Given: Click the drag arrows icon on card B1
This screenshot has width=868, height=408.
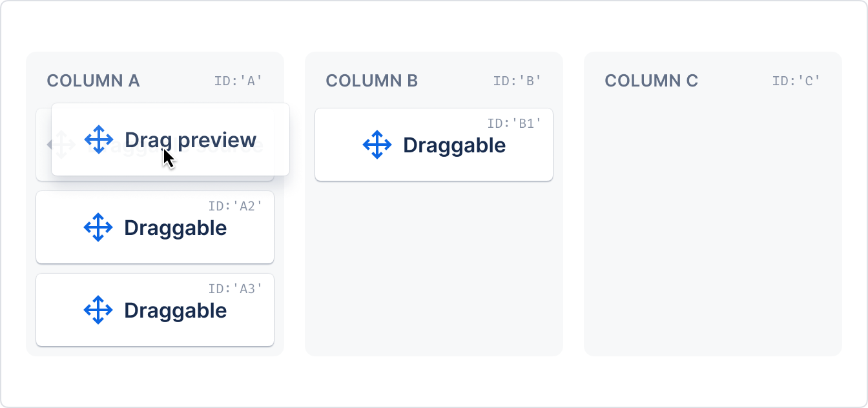Looking at the screenshot, I should (x=377, y=145).
